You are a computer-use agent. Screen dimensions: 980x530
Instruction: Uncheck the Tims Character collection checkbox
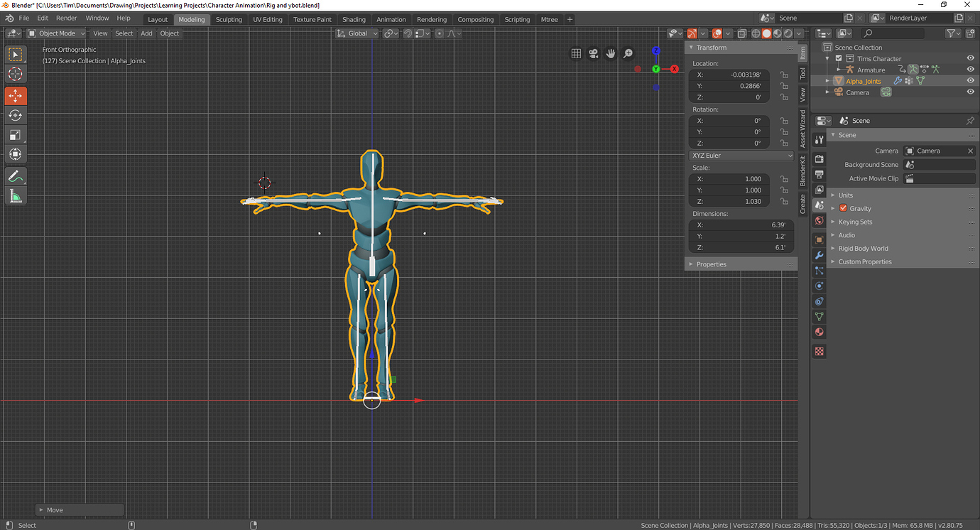click(839, 58)
